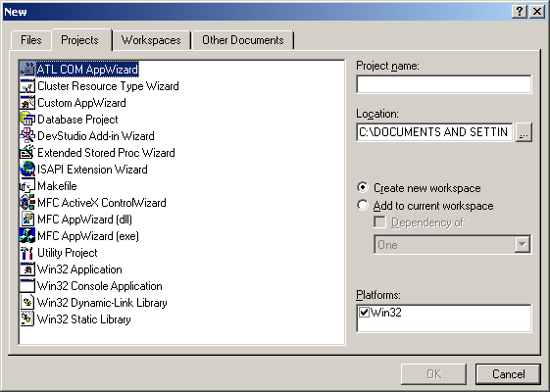The image size is (550, 392).
Task: Click the DevStudio Add-in Wizard icon
Action: coord(27,135)
